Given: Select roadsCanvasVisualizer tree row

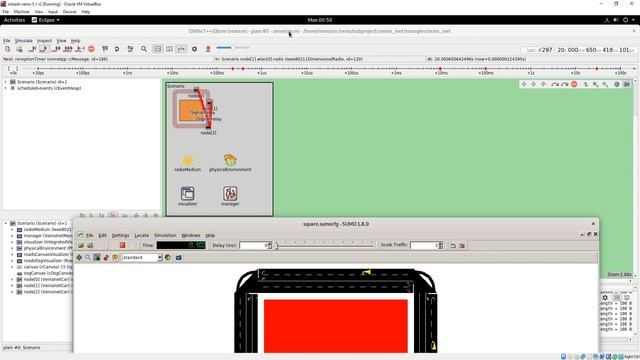Looking at the screenshot, I should (44, 254).
